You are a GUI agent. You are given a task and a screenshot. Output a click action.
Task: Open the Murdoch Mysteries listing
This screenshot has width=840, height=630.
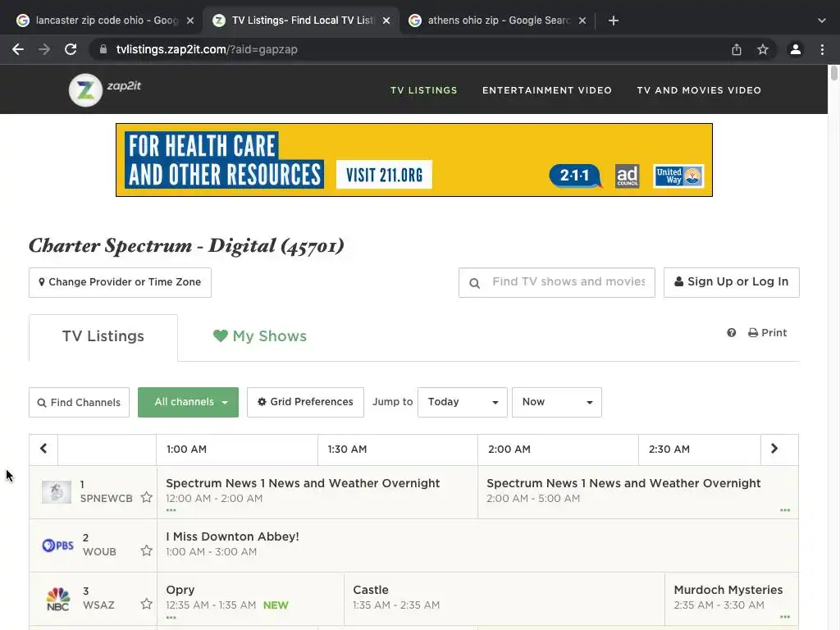tap(731, 599)
